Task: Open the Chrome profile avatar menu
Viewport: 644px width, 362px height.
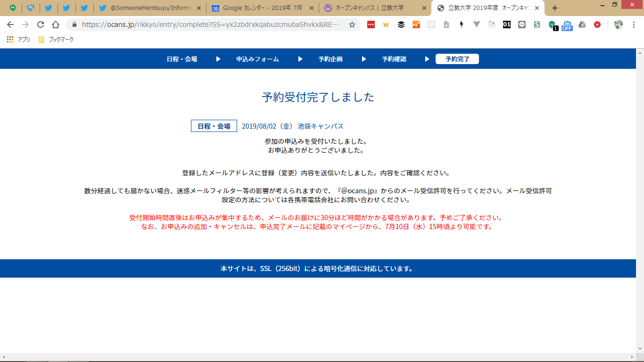Action: click(618, 25)
